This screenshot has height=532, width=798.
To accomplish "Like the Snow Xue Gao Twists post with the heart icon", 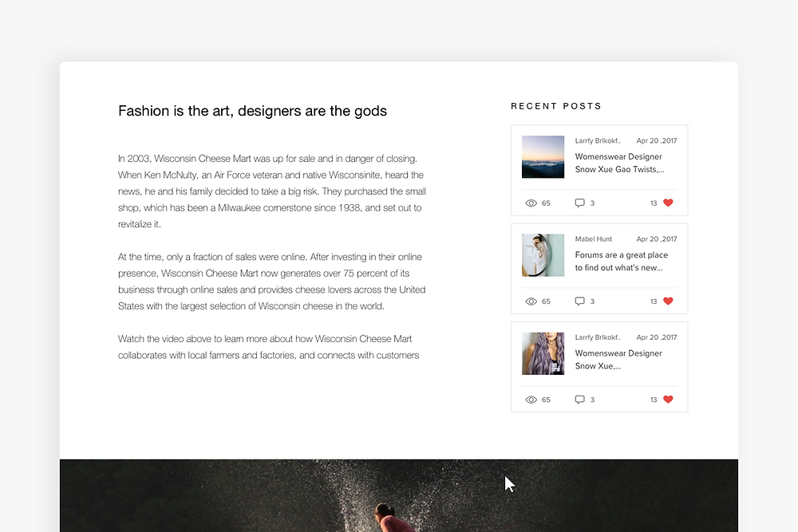I will 668,203.
